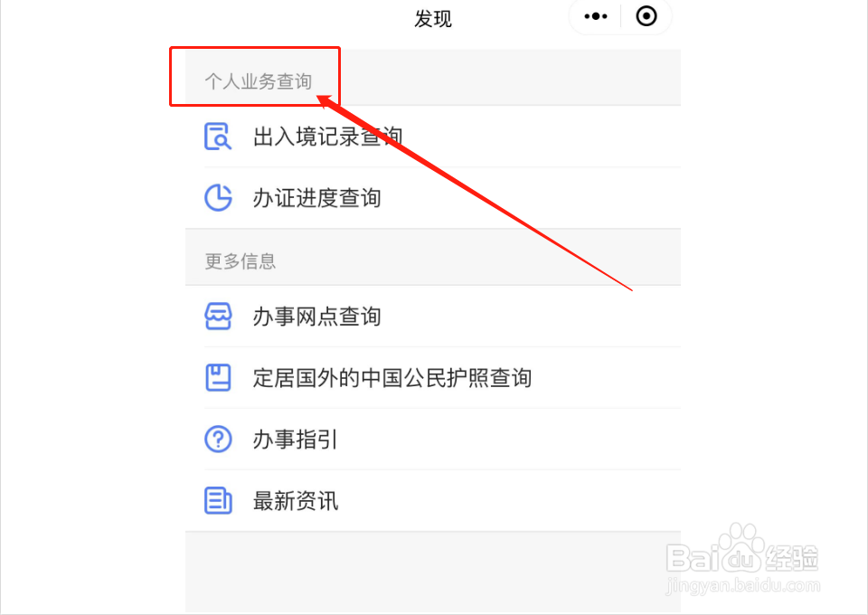The image size is (868, 615).
Task: Click the document search icon for entry-exit records
Action: coord(218,137)
